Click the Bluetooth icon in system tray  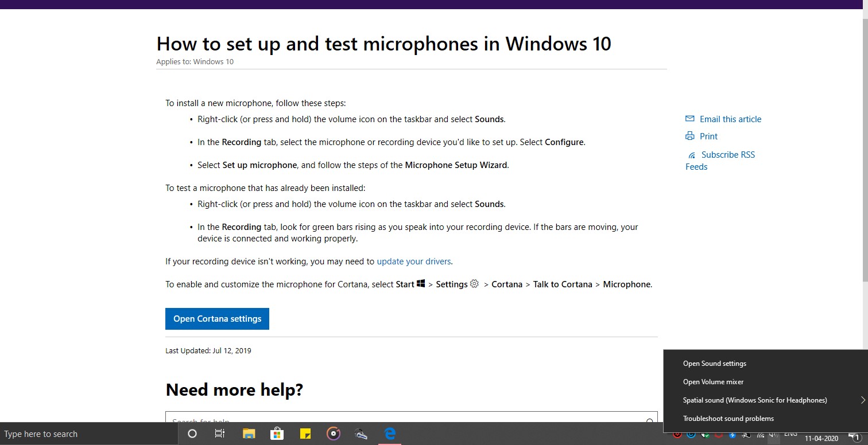[x=733, y=435]
